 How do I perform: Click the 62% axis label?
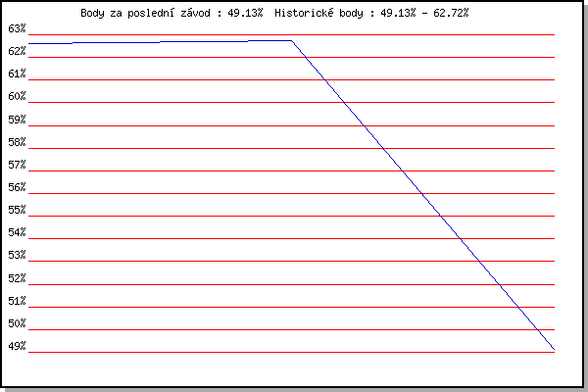tap(17, 51)
